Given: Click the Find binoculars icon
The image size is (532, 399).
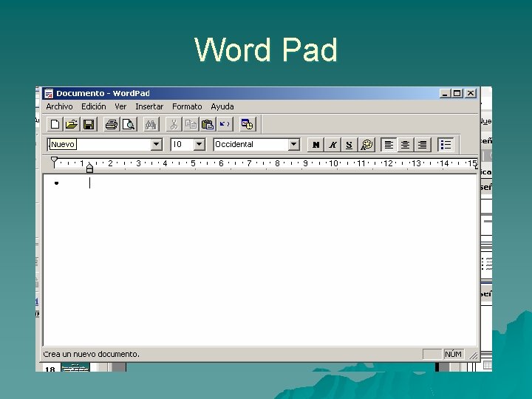Looking at the screenshot, I should (151, 124).
